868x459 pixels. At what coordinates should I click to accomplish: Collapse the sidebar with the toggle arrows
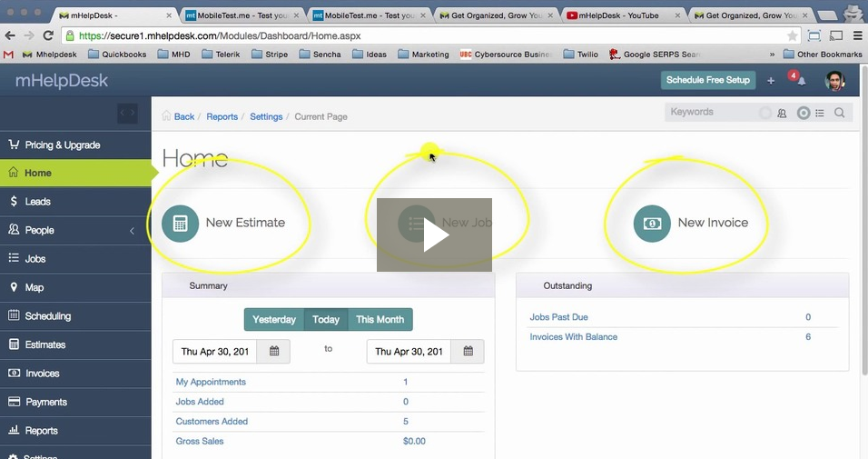pos(127,113)
